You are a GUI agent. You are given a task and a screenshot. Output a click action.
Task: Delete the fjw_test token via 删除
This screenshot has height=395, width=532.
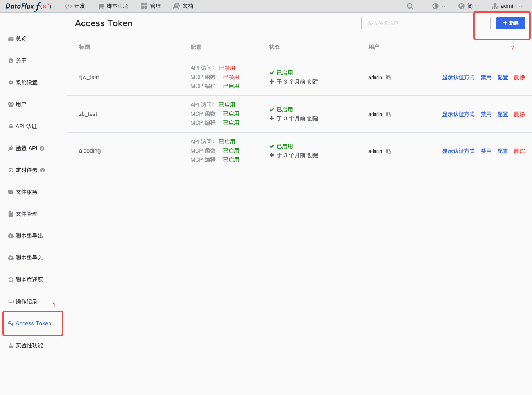[x=519, y=77]
